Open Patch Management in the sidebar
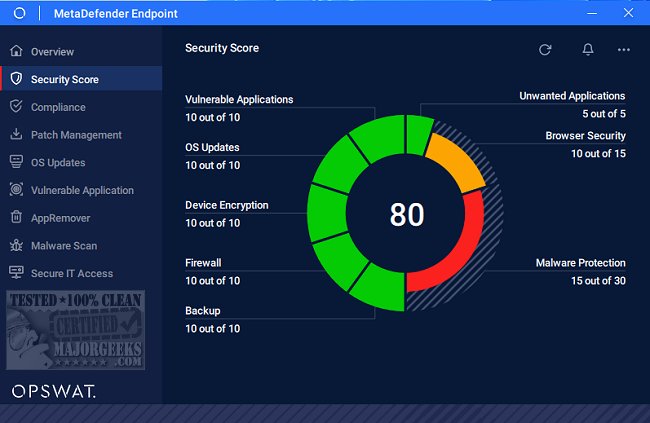The image size is (650, 423). pyautogui.click(x=81, y=135)
